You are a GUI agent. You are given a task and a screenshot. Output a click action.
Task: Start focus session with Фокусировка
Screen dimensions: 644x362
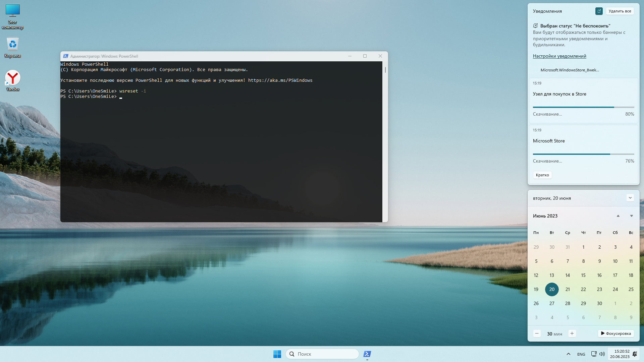[616, 334]
